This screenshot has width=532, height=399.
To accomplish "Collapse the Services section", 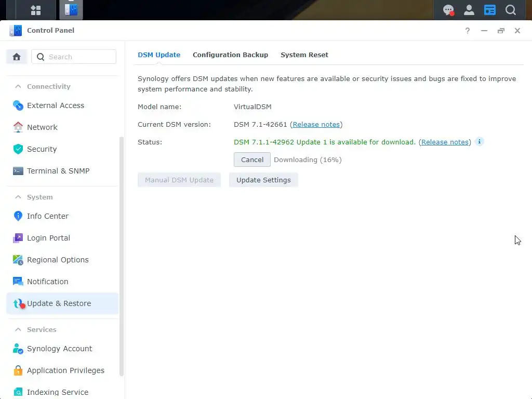I will pyautogui.click(x=18, y=329).
